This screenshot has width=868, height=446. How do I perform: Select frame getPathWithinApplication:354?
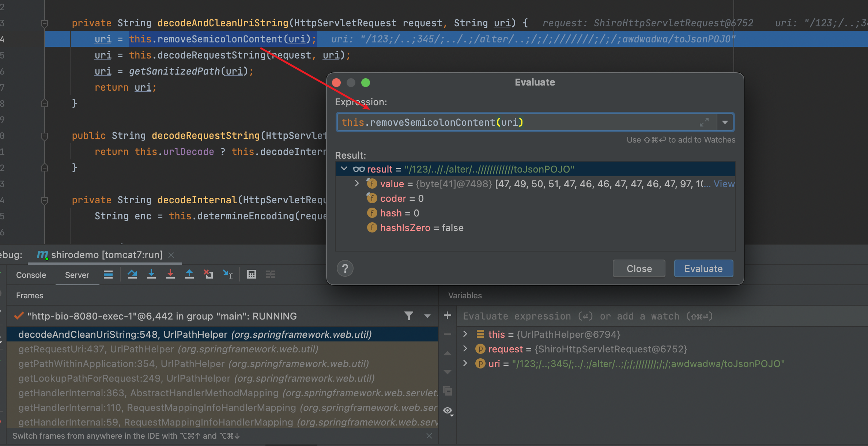222,364
